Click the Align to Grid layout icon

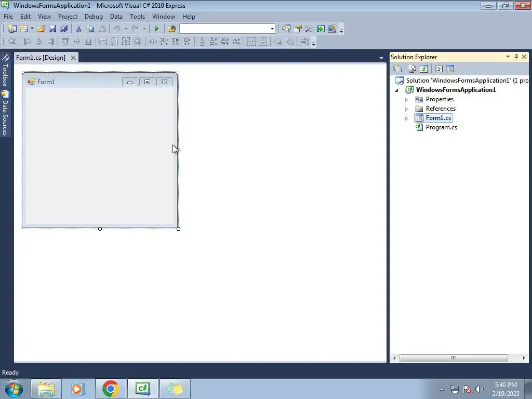(x=12, y=42)
